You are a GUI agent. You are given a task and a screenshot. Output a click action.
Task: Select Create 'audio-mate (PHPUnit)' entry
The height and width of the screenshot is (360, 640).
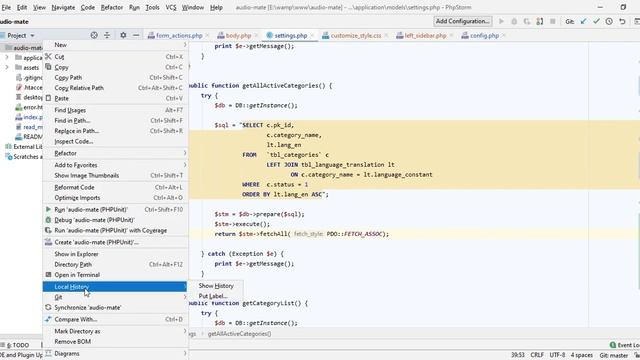click(115, 242)
